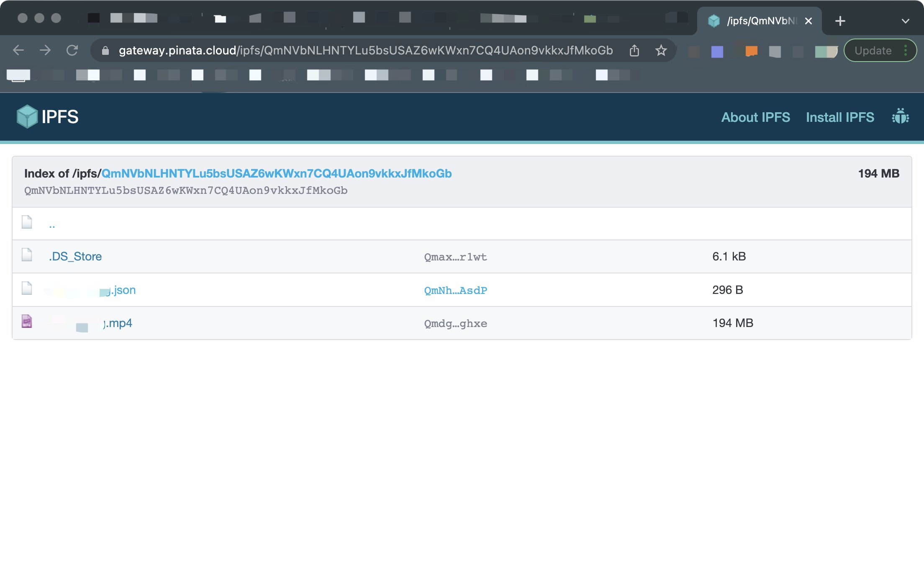The height and width of the screenshot is (582, 924).
Task: Open the QmNVbNLHNTY... index hash link
Action: [x=277, y=173]
